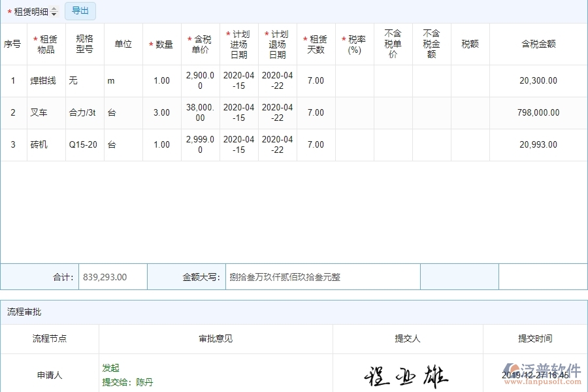Select the 砖机 item cell in row 3
588x392 pixels.
41,144
